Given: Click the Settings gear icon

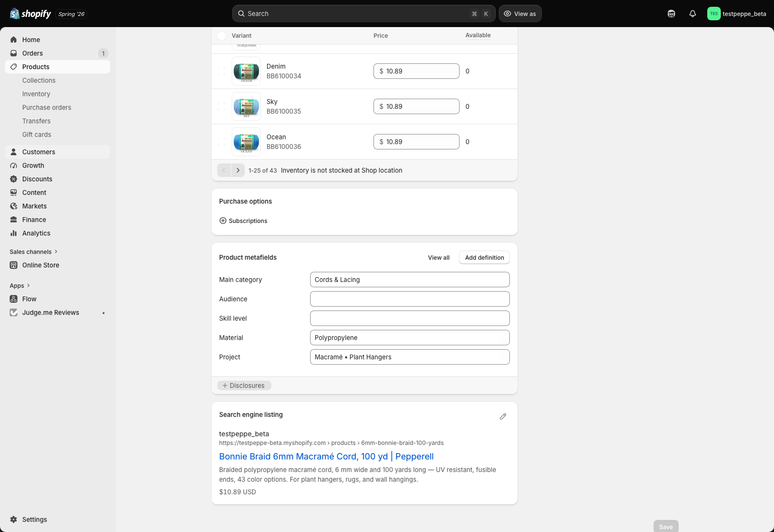Looking at the screenshot, I should coord(14,519).
